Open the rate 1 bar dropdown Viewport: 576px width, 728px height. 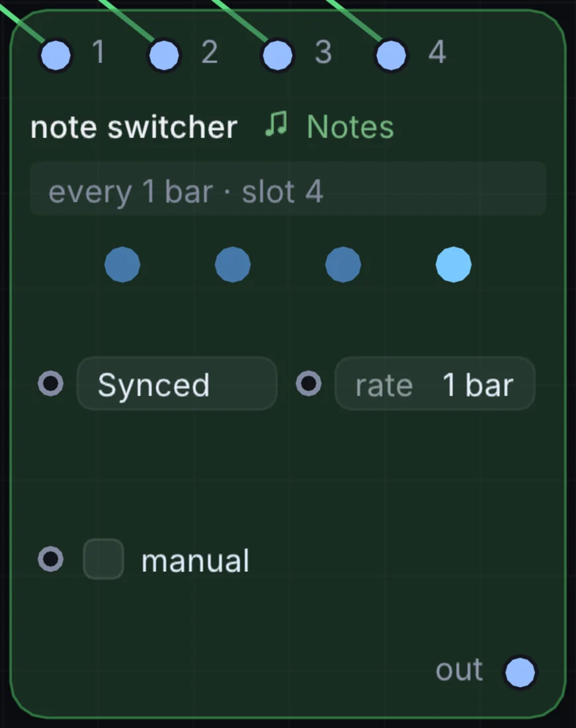(x=435, y=383)
